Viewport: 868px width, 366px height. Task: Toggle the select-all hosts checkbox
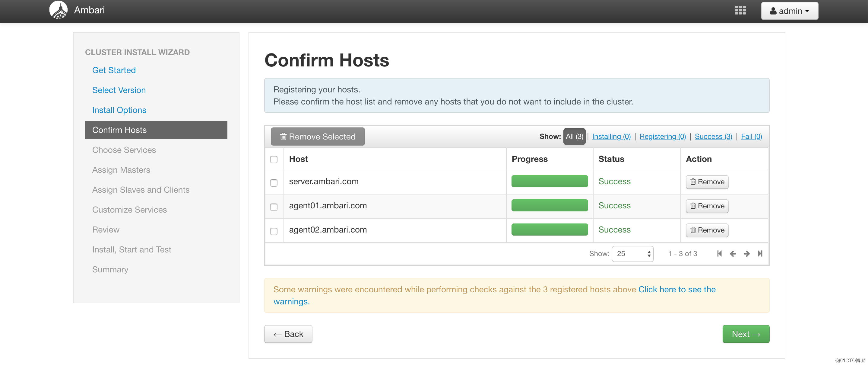[274, 159]
